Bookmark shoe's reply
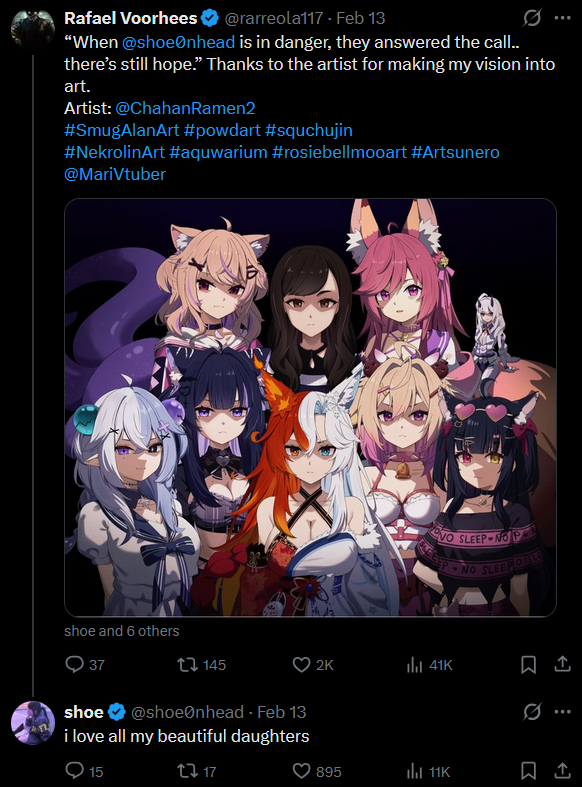The height and width of the screenshot is (787, 582). (x=528, y=770)
